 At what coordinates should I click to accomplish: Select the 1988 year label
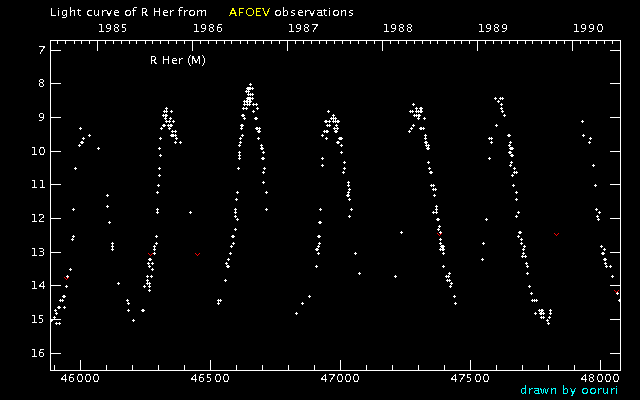pyautogui.click(x=398, y=28)
